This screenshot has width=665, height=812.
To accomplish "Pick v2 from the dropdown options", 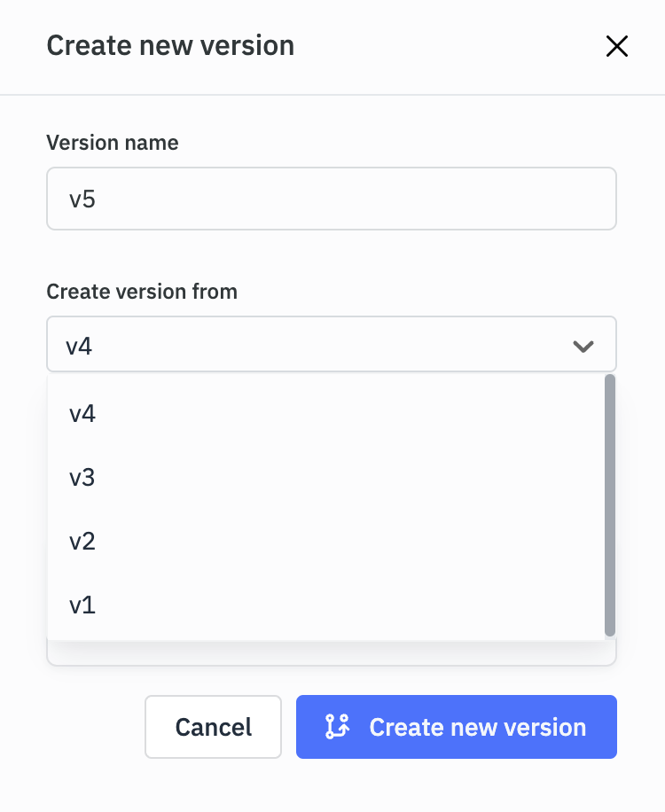I will [x=82, y=542].
